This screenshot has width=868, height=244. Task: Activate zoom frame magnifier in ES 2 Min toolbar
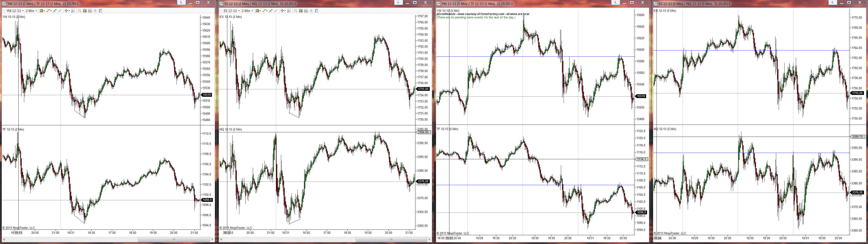tap(289, 11)
